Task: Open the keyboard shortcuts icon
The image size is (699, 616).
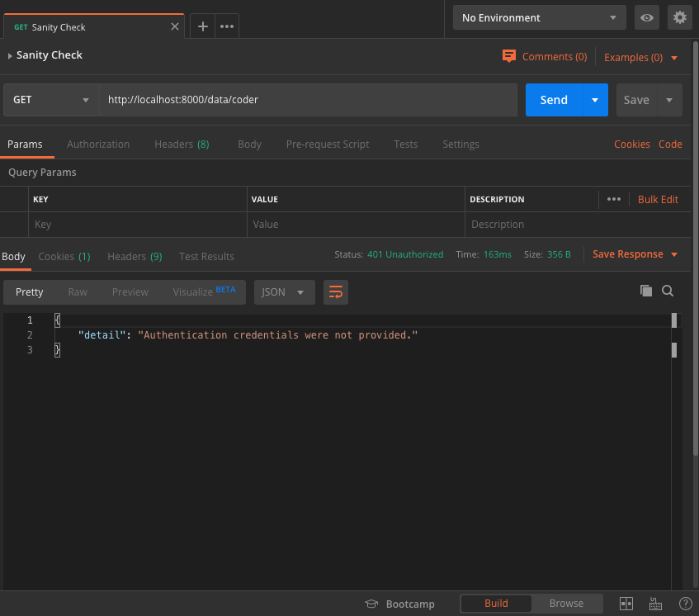Action: pyautogui.click(x=655, y=604)
